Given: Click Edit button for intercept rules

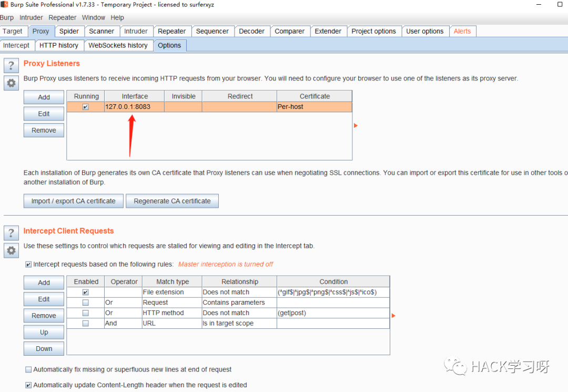Looking at the screenshot, I should tap(44, 299).
